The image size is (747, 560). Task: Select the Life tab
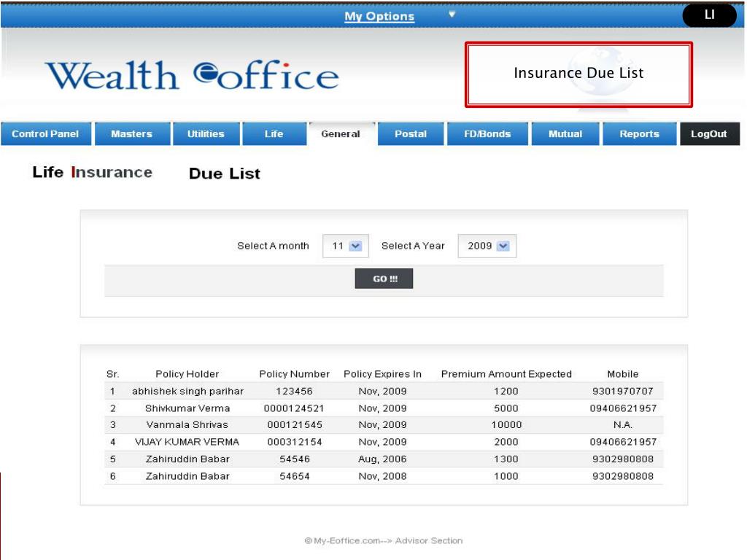coord(274,134)
